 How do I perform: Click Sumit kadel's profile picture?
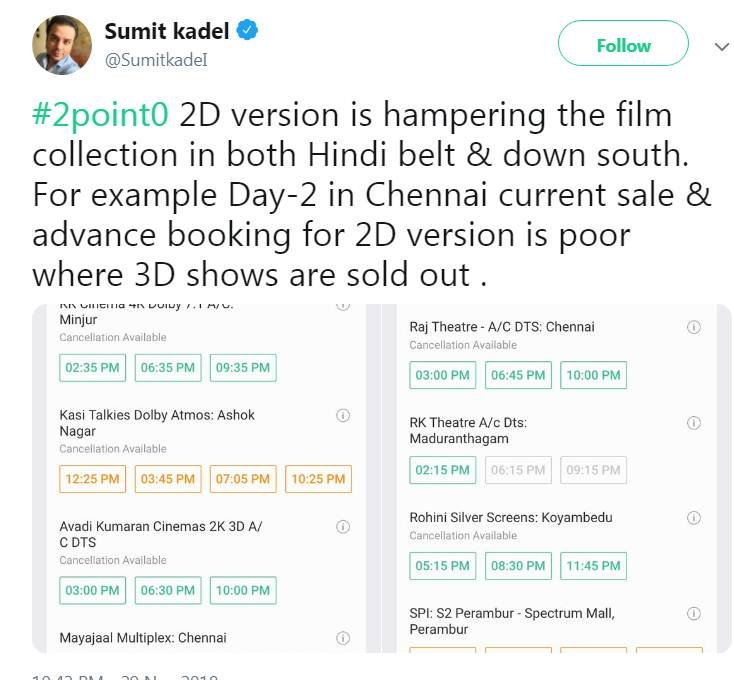[62, 44]
